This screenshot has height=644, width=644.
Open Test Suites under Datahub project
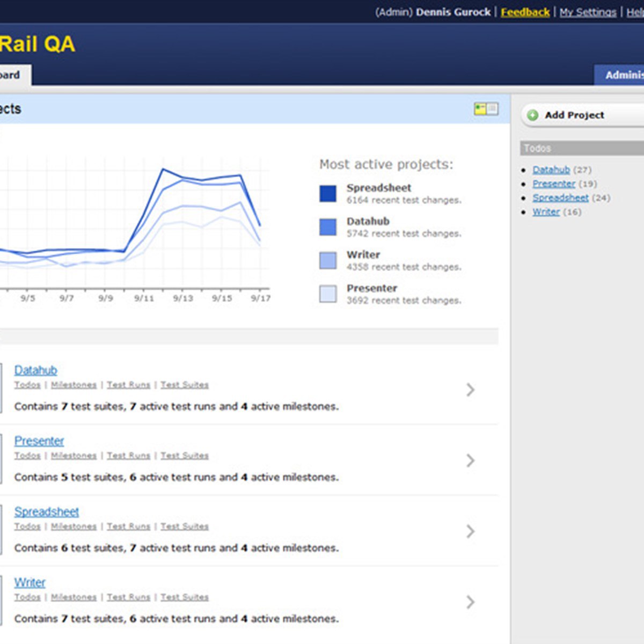point(184,385)
